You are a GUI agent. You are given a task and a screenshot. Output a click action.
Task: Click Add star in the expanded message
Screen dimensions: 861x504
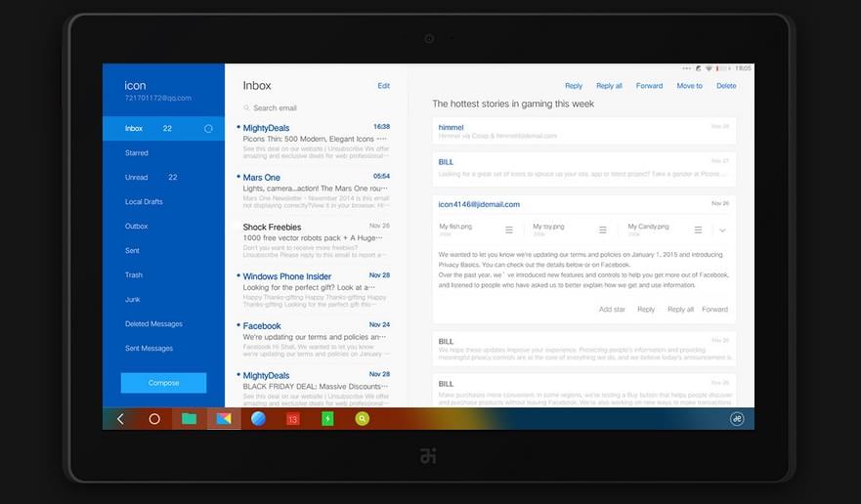click(612, 310)
